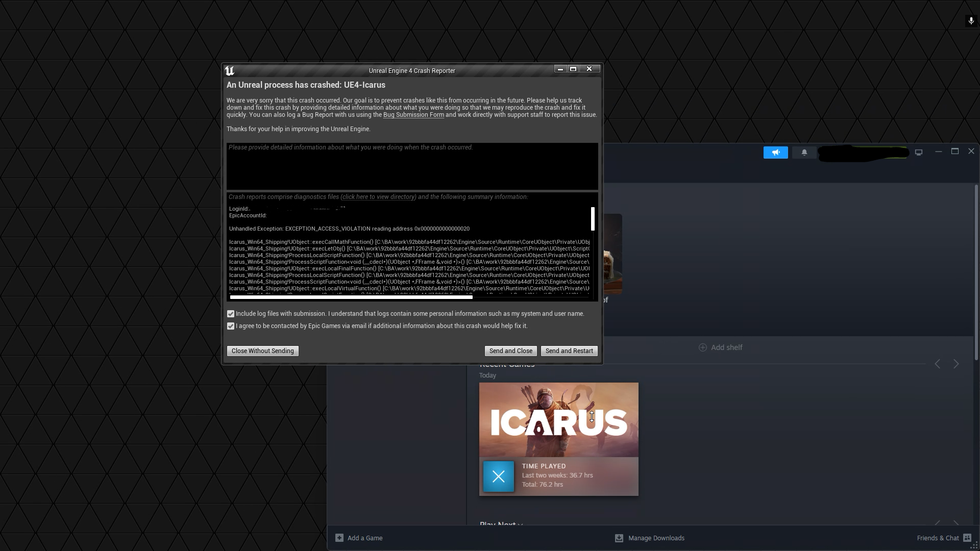Image resolution: width=980 pixels, height=551 pixels.
Task: Click the Add shelf plus icon
Action: 703,347
